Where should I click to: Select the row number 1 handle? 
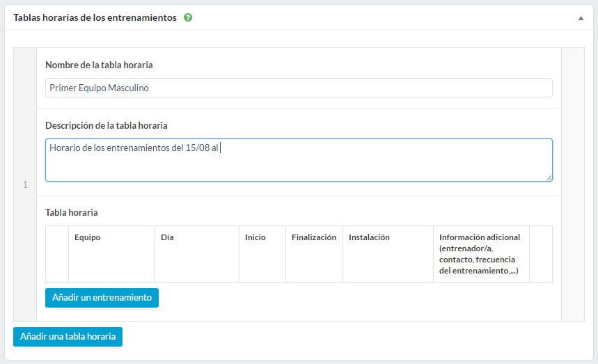25,184
